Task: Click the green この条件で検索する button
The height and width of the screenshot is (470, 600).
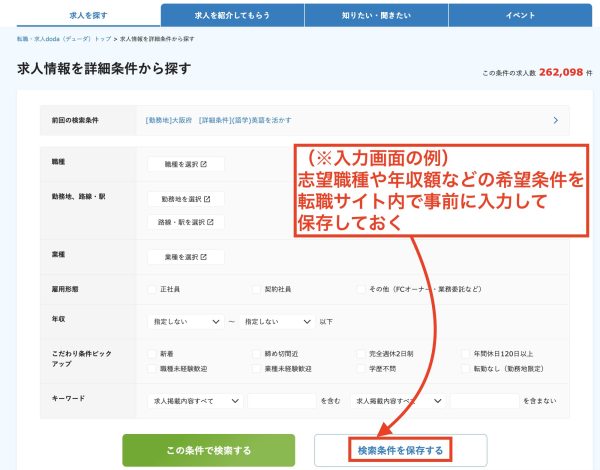Action: coord(209,450)
